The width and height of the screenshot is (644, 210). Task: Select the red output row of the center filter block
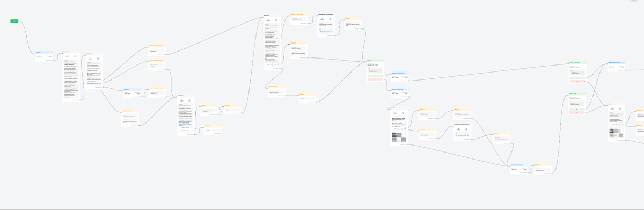click(375, 79)
